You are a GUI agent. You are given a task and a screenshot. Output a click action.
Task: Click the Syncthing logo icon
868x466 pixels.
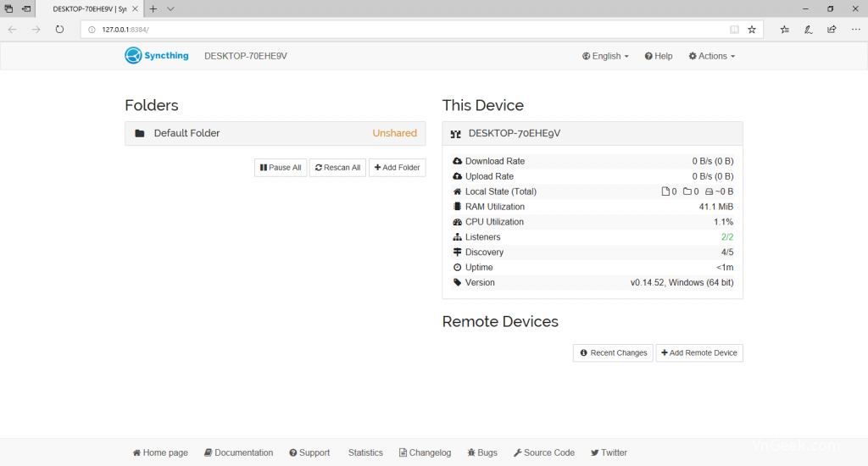click(x=133, y=55)
